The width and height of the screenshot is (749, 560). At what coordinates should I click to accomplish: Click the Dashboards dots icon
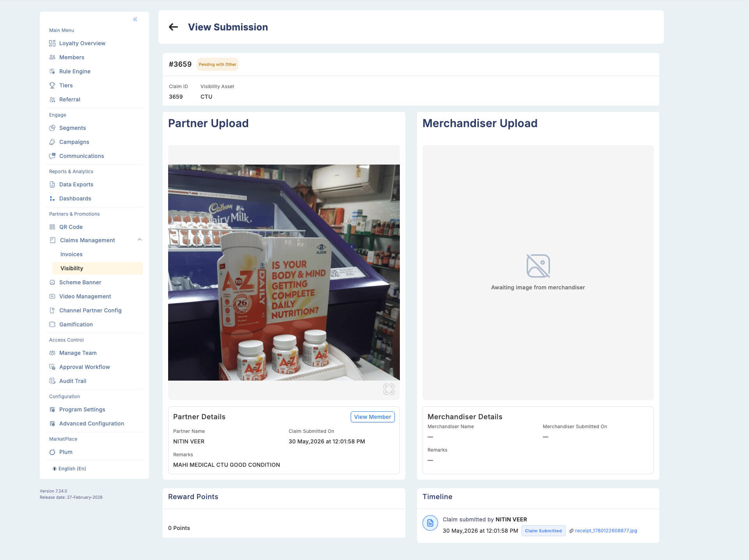pos(52,198)
